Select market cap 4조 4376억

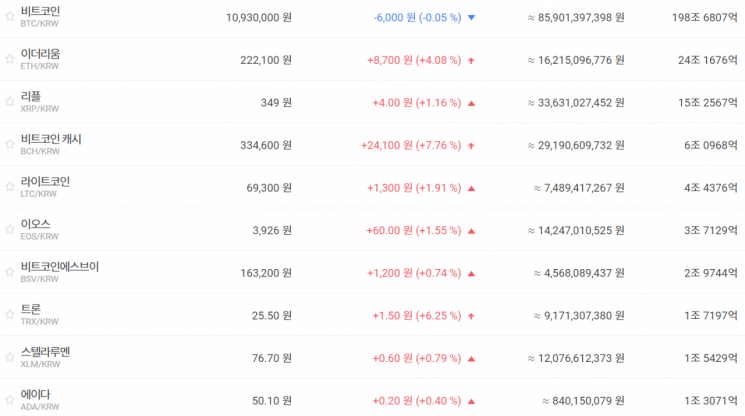(x=711, y=188)
